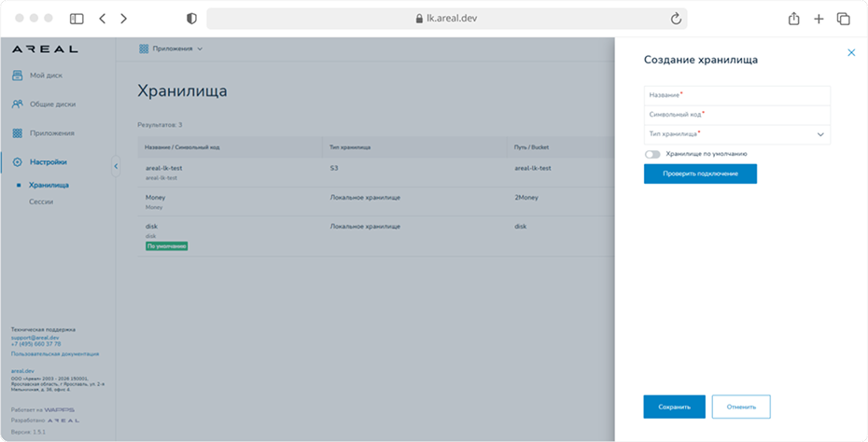The image size is (868, 442).
Task: Click the areal-lk-test storage name
Action: (164, 168)
